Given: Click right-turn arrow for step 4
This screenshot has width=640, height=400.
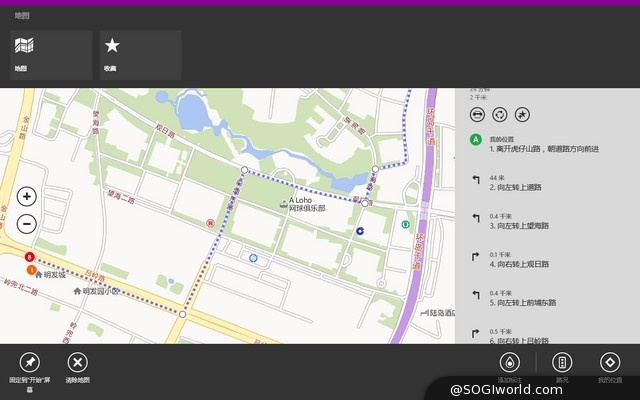Looking at the screenshot, I should 475,257.
